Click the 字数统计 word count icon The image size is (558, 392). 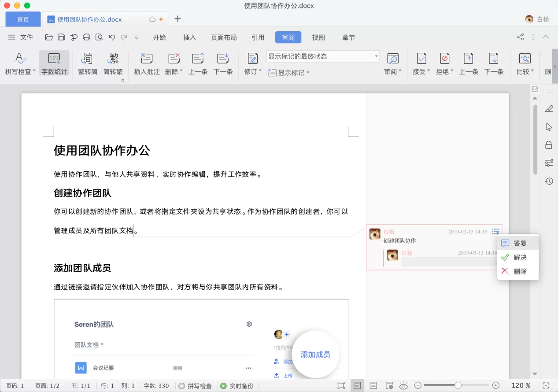[x=54, y=59]
